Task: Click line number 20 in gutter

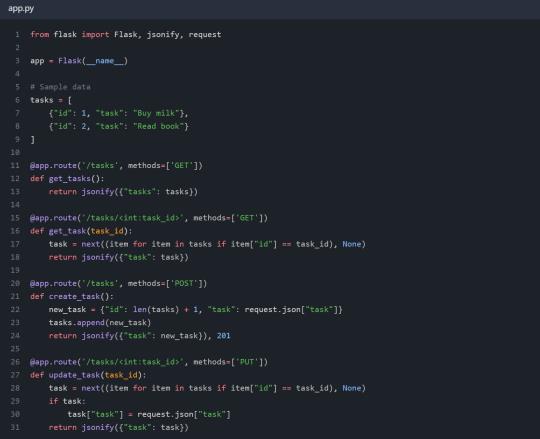Action: [x=15, y=283]
